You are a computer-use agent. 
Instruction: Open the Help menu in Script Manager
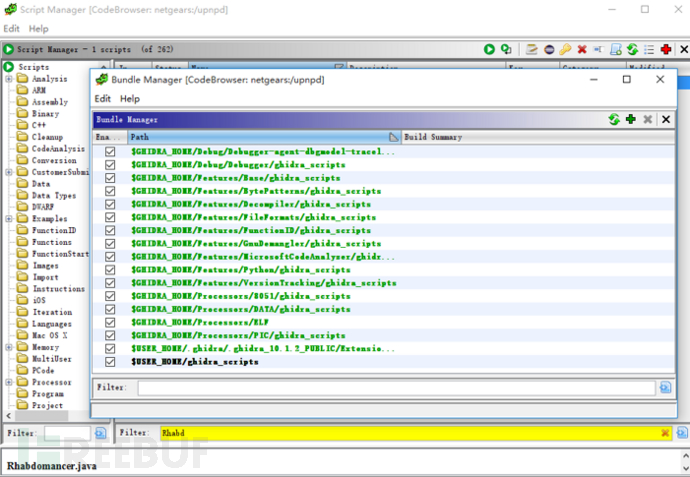(x=38, y=29)
